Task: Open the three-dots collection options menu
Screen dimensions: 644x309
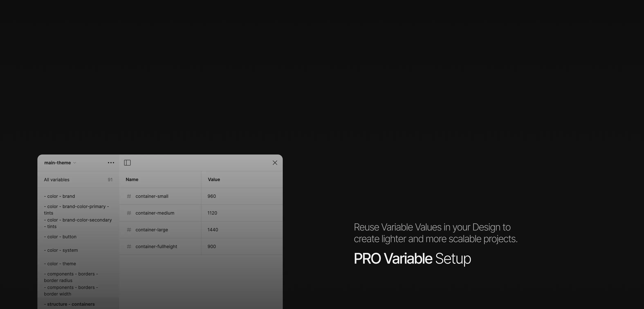Action: coord(111,163)
